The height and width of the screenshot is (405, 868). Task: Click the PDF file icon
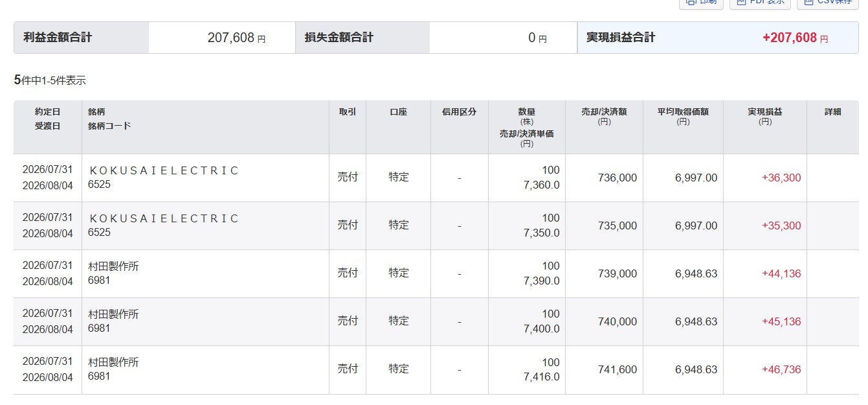pyautogui.click(x=741, y=2)
